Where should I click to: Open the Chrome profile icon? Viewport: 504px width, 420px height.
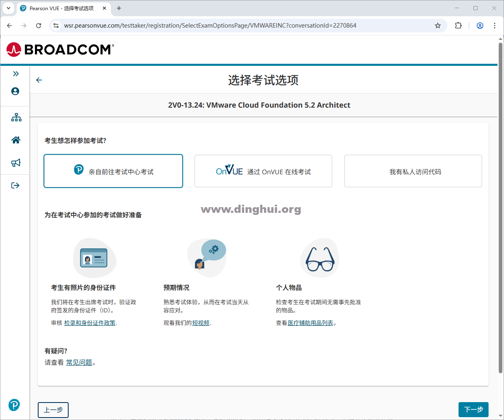click(480, 26)
